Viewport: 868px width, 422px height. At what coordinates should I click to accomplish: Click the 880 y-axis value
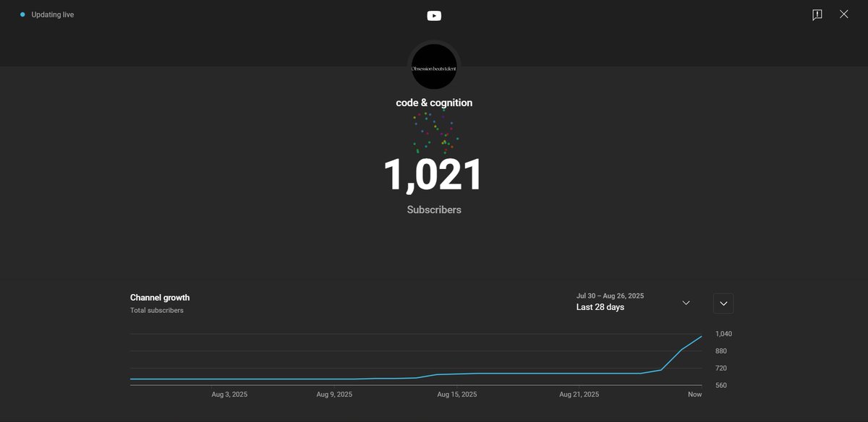pos(721,351)
